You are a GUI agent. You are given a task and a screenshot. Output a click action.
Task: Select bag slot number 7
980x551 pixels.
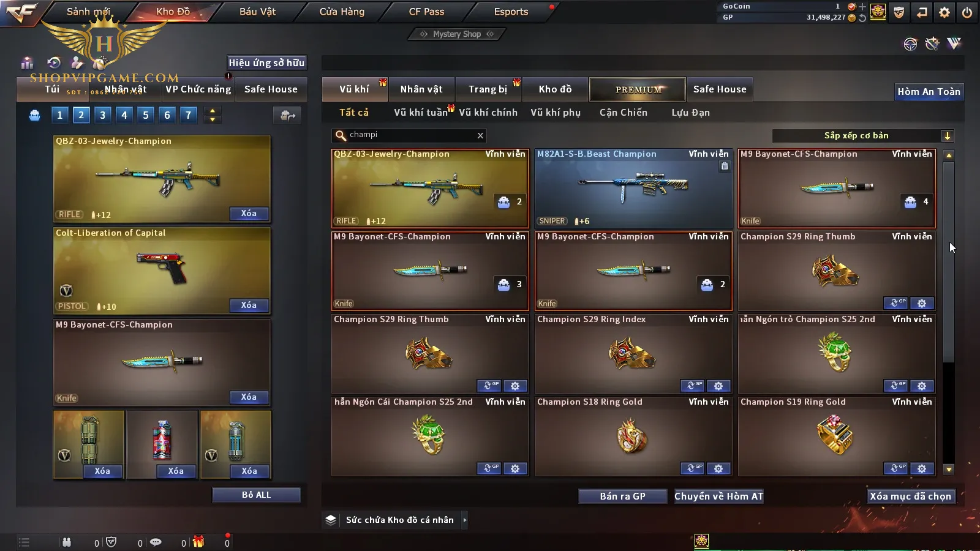pos(189,114)
